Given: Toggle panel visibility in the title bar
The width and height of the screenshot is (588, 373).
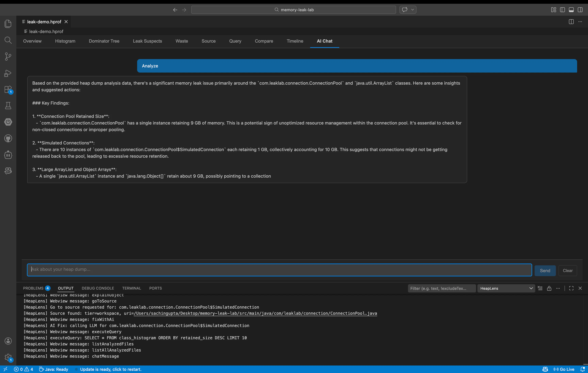Looking at the screenshot, I should [x=571, y=10].
